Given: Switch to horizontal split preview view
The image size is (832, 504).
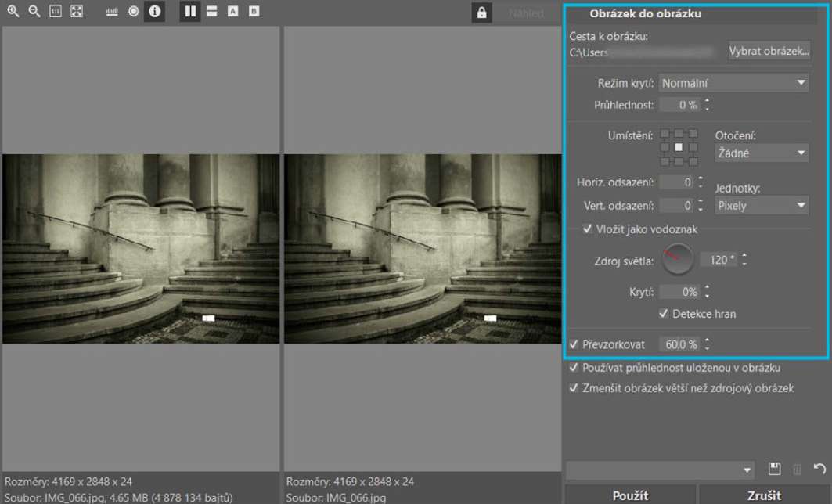Looking at the screenshot, I should point(211,12).
